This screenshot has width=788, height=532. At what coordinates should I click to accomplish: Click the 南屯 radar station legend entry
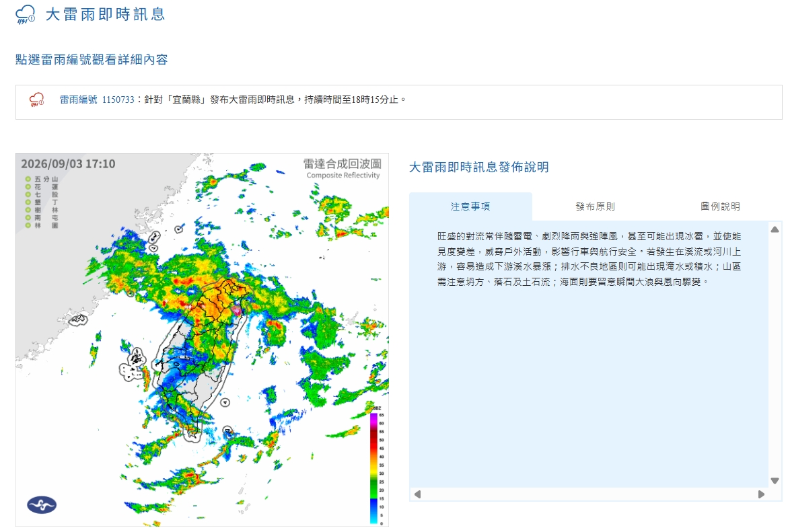[42, 218]
